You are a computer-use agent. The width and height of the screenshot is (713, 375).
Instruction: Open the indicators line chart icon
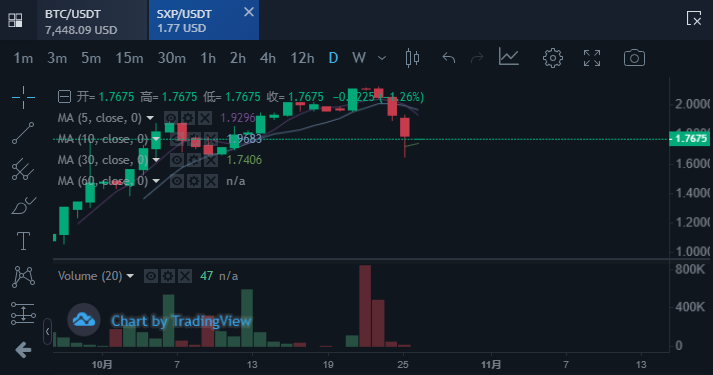tap(508, 57)
